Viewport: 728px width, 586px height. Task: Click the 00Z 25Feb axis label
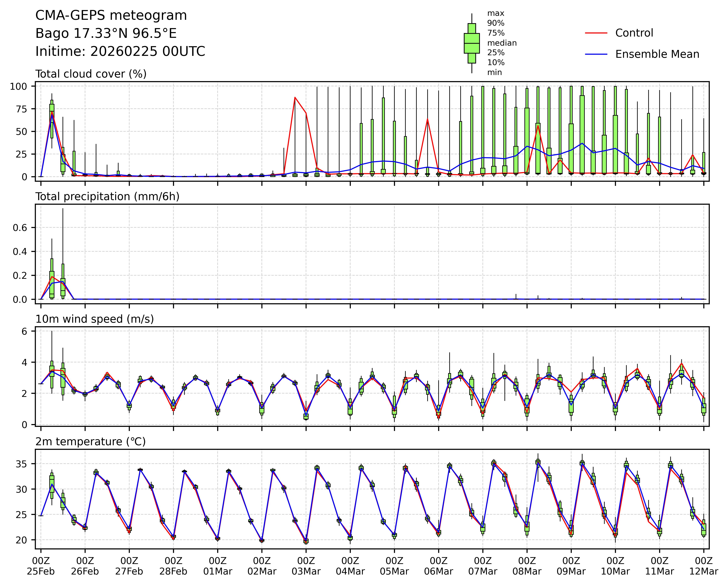tap(41, 566)
